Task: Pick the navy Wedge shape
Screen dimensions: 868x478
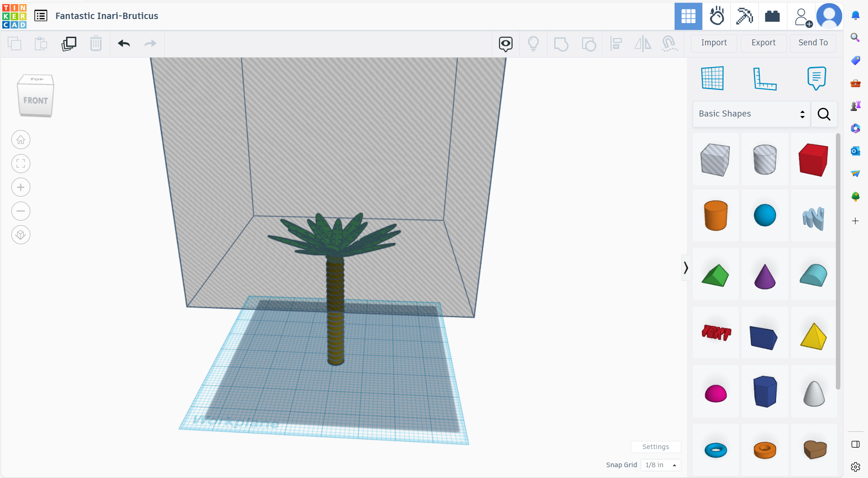Action: coord(764,338)
